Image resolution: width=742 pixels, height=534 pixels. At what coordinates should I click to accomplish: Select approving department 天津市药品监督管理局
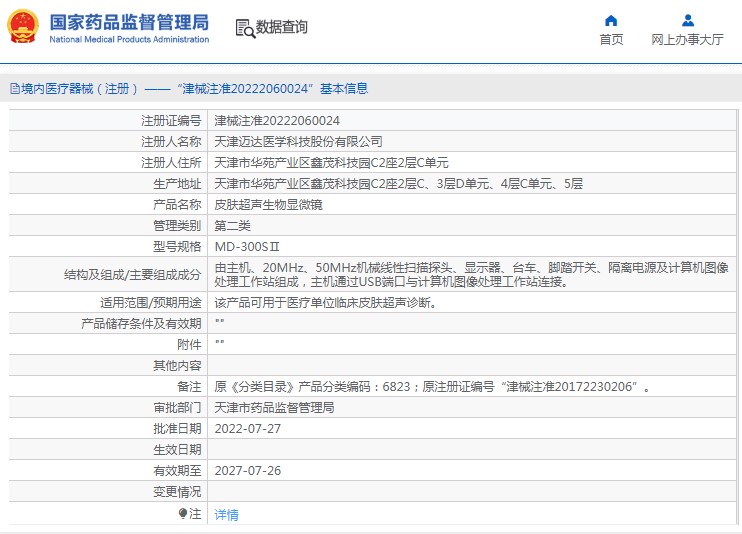(x=274, y=408)
